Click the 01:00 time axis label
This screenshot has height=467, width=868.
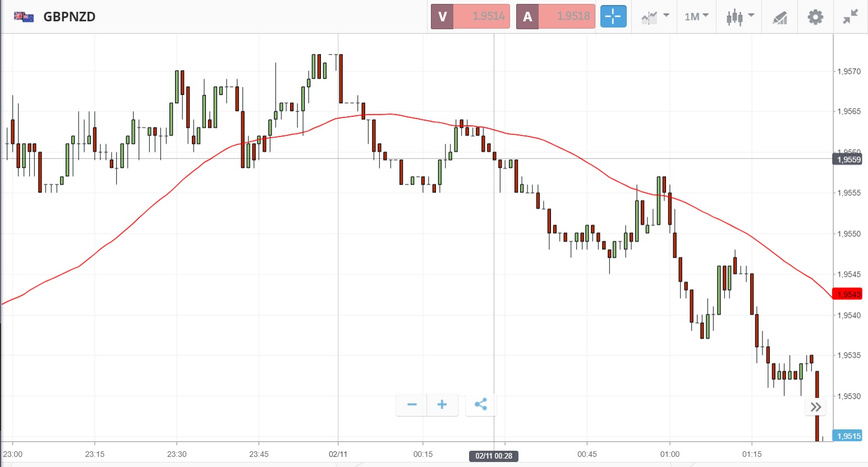point(669,454)
